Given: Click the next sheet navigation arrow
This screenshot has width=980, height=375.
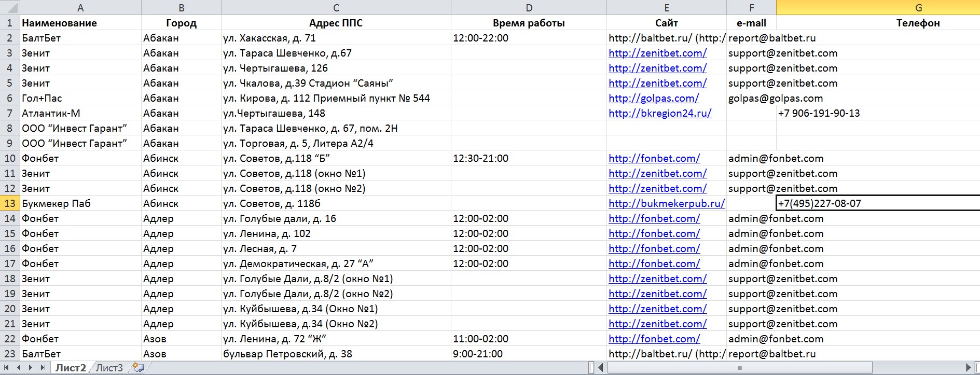Looking at the screenshot, I should (x=30, y=368).
